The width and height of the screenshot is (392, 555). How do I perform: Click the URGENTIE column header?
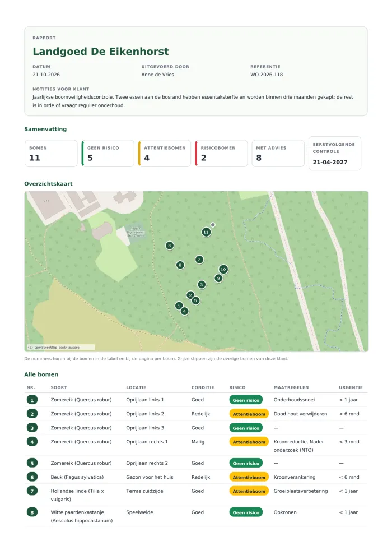pos(351,387)
